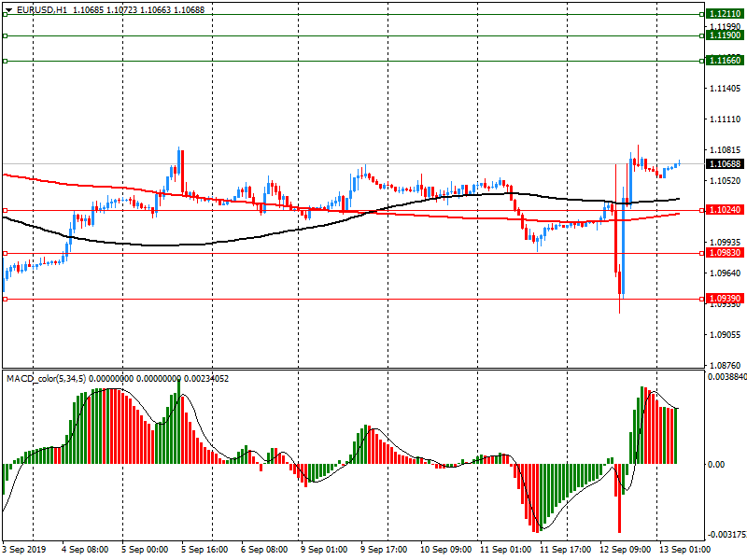Image resolution: width=747 pixels, height=560 pixels.
Task: Click the 11 Sep 17:00 time axis label
Action: click(565, 550)
